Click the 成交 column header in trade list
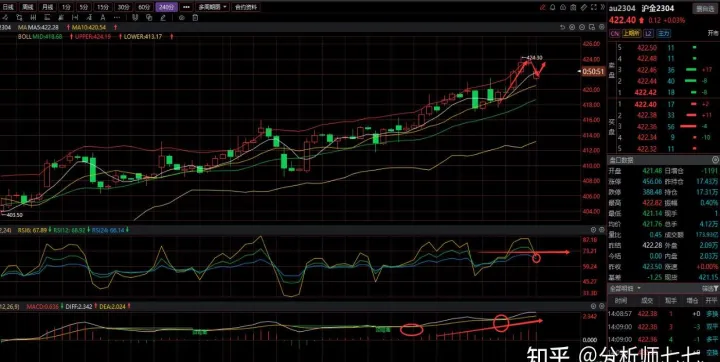Screen dimensions: 720x362 (647, 300)
